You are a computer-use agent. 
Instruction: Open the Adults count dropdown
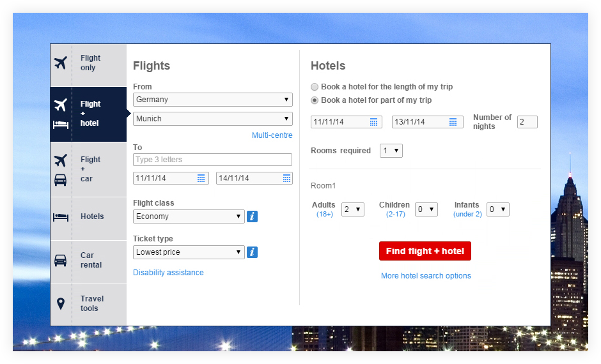[353, 209]
